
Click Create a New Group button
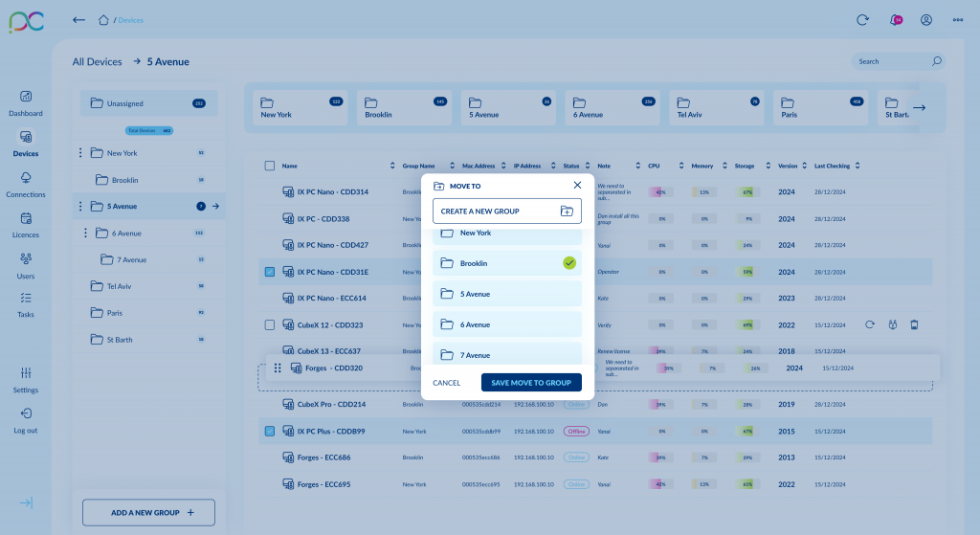coord(507,212)
